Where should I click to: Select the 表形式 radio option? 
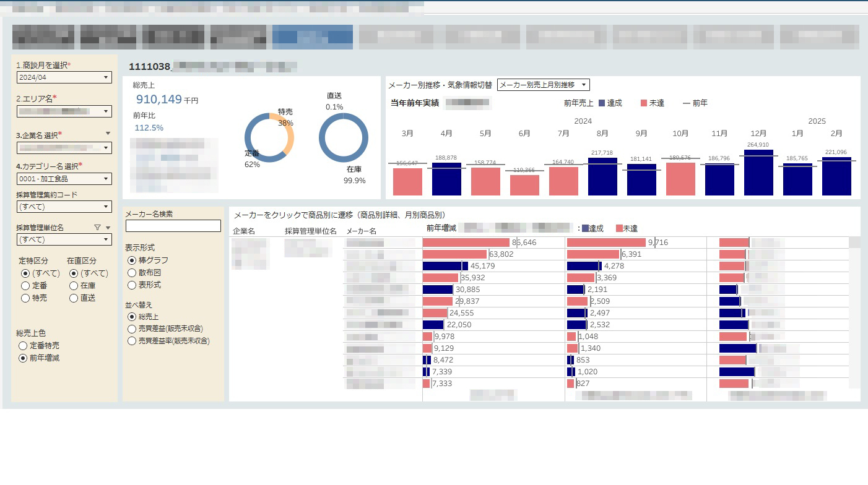(132, 285)
